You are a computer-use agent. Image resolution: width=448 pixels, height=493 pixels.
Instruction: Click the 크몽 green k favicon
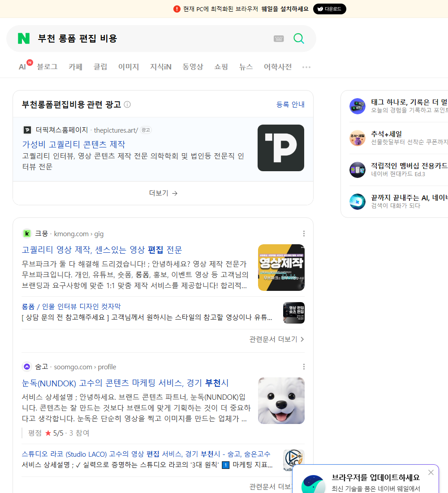click(27, 234)
